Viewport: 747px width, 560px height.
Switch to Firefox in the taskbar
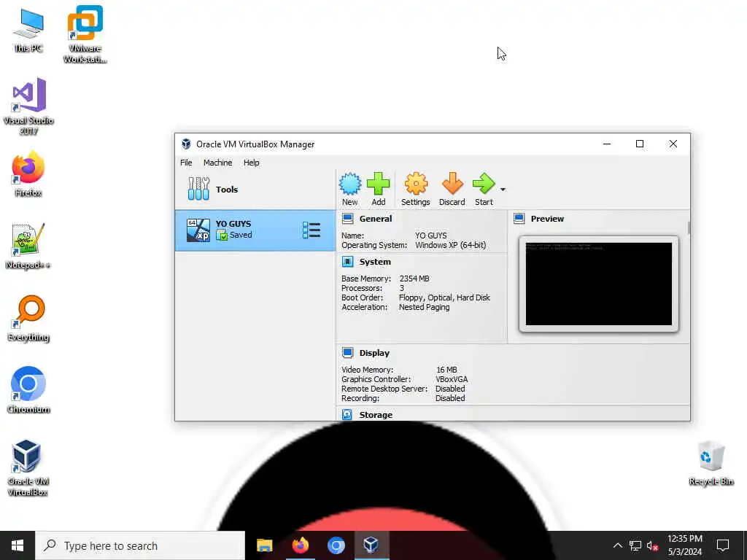coord(300,545)
